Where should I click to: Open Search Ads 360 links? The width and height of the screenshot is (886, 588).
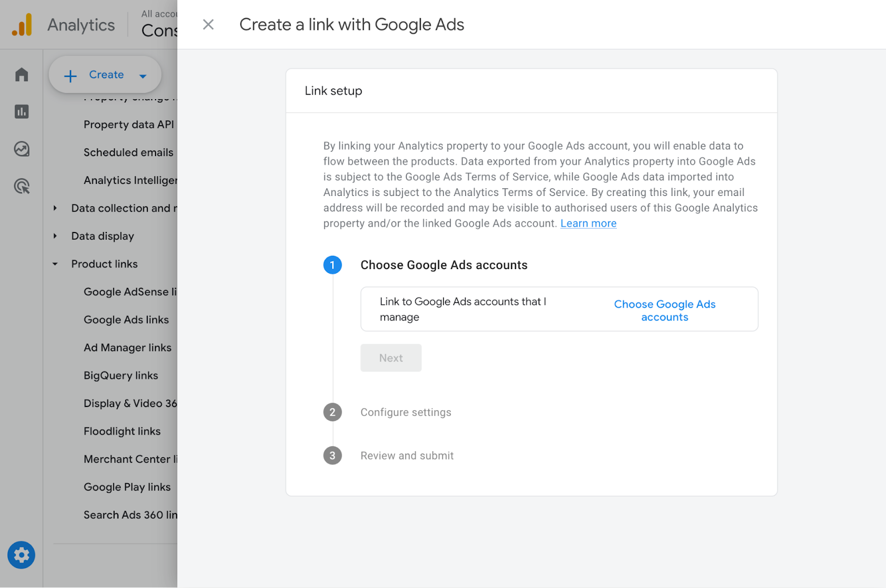(131, 515)
